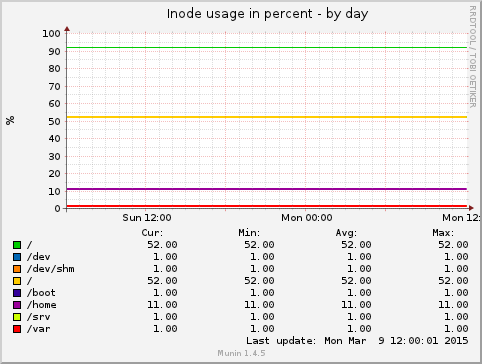Image resolution: width=482 pixels, height=364 pixels.
Task: Click the blue swatch beside /dev
Action: click(17, 257)
